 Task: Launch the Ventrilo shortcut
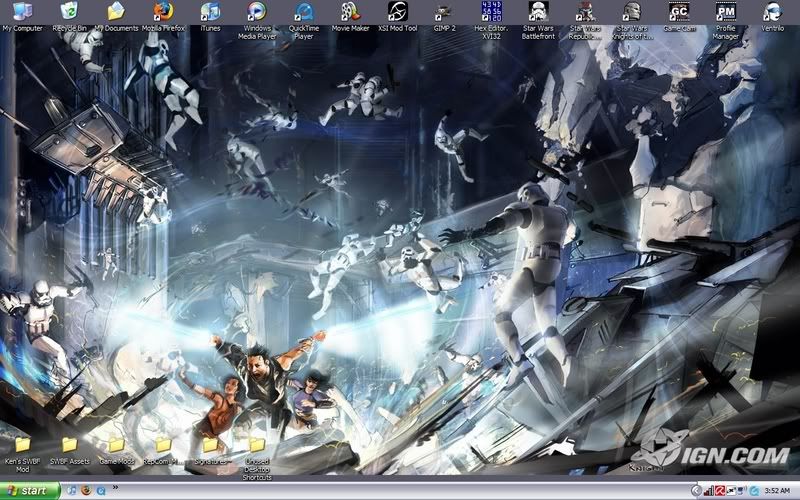(x=772, y=16)
